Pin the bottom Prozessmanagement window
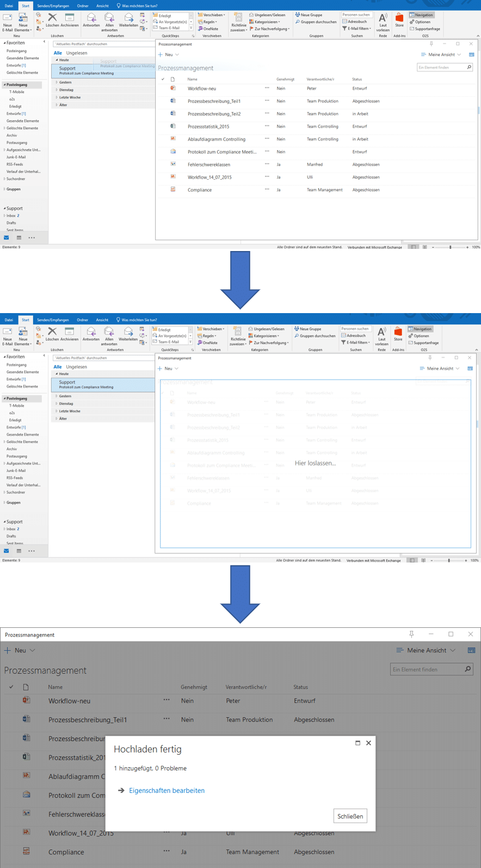481x868 pixels. [x=411, y=634]
